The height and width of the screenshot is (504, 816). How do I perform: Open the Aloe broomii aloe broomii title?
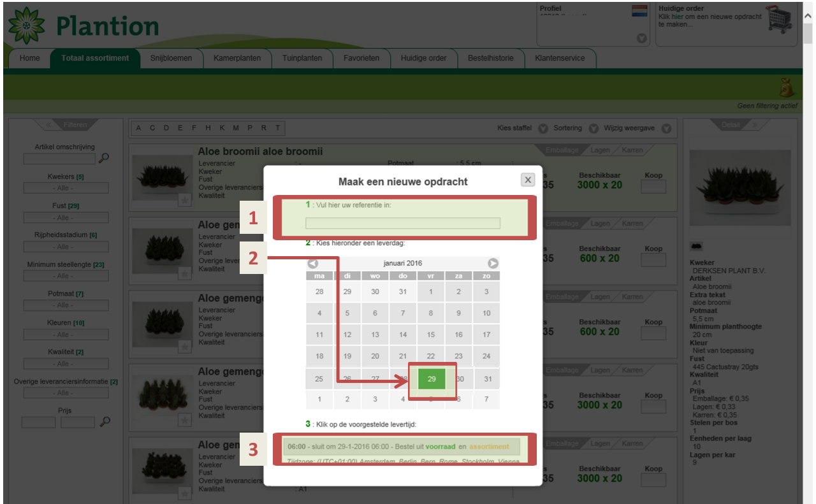tap(260, 152)
